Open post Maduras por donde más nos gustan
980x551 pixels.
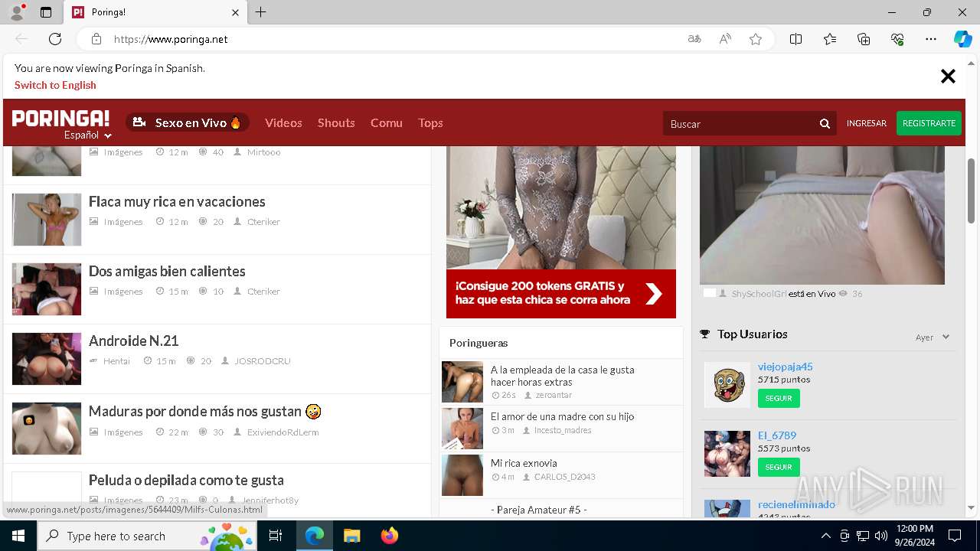204,412
